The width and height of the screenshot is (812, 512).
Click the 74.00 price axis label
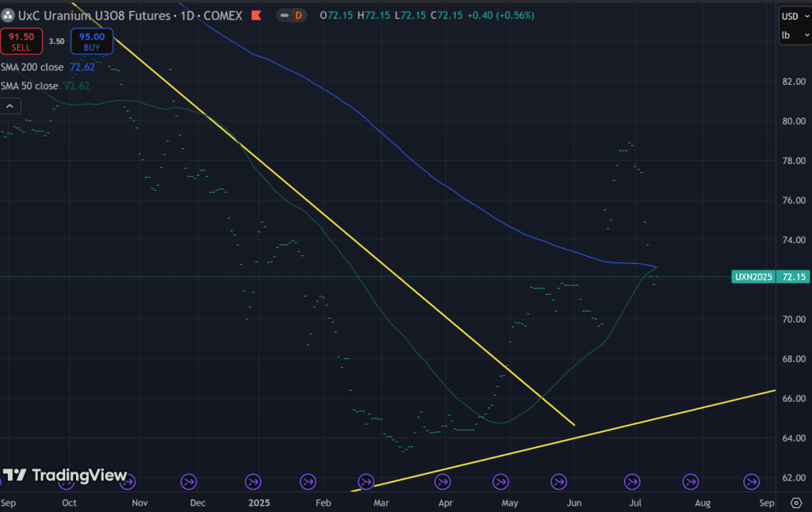coord(794,240)
